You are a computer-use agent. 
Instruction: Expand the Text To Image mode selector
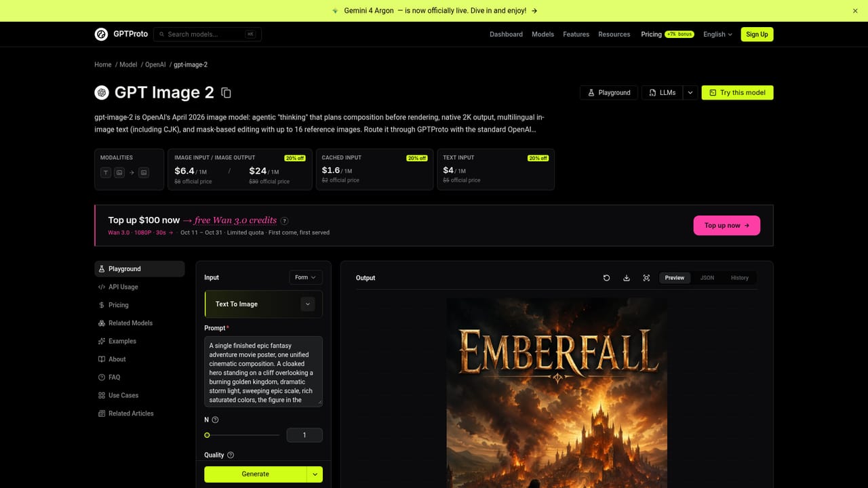click(308, 304)
